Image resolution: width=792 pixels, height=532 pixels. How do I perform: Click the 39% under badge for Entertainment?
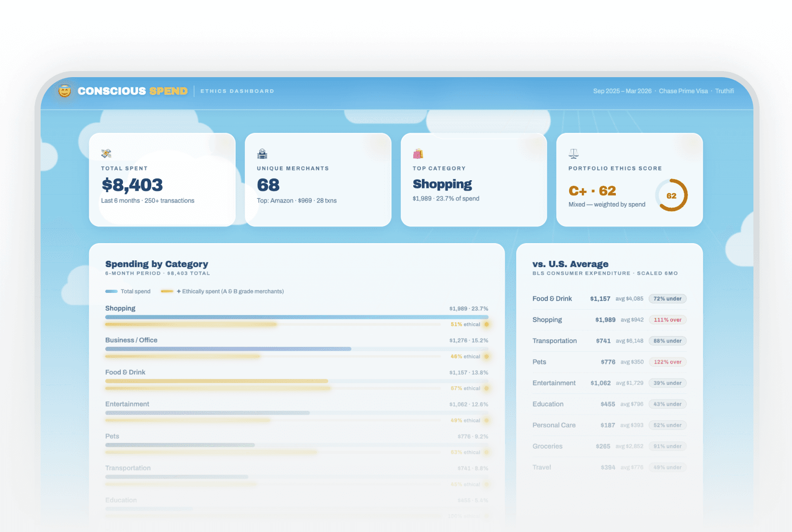668,383
